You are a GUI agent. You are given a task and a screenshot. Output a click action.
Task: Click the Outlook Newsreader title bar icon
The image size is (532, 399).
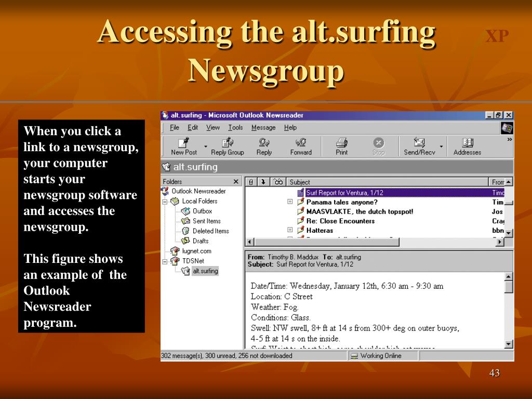[x=165, y=115]
